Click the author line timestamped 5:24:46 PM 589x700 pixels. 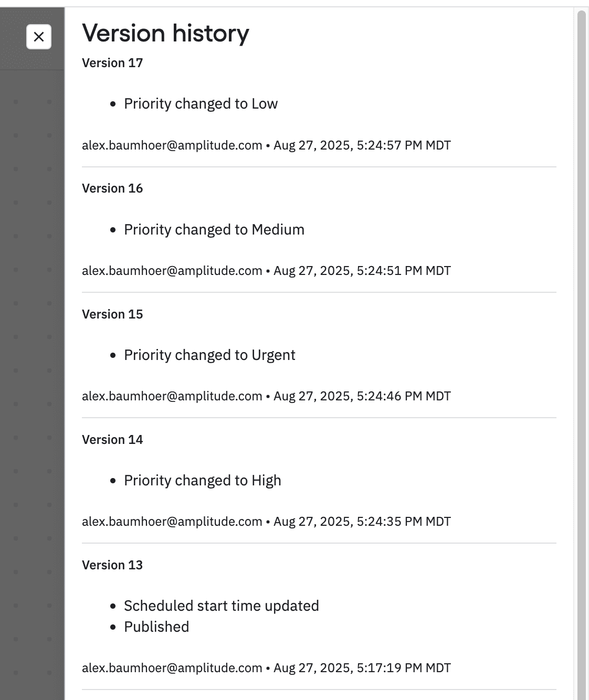[x=266, y=396]
